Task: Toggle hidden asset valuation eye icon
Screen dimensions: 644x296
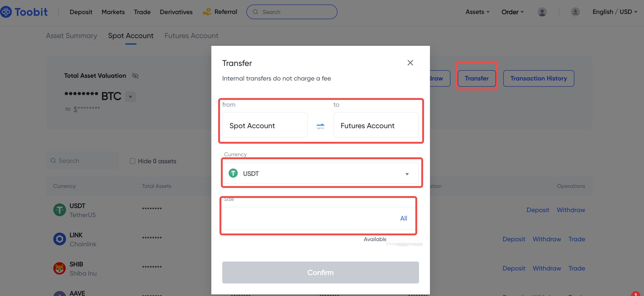Action: (135, 76)
